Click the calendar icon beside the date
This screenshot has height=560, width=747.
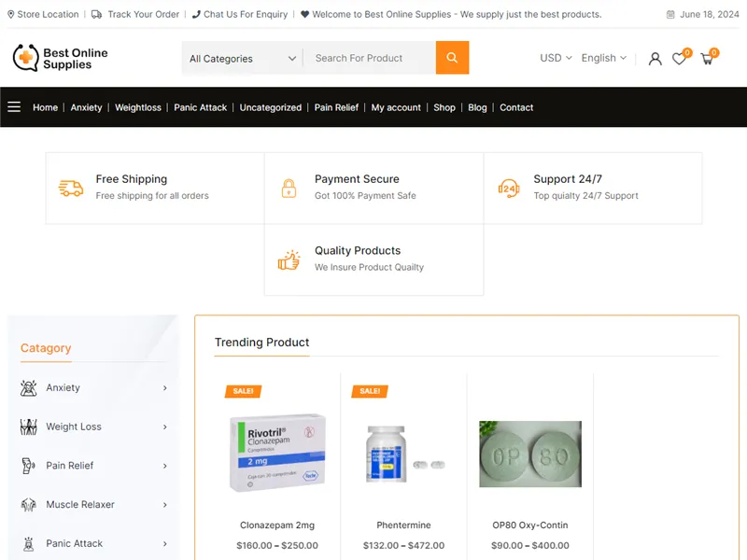tap(669, 14)
